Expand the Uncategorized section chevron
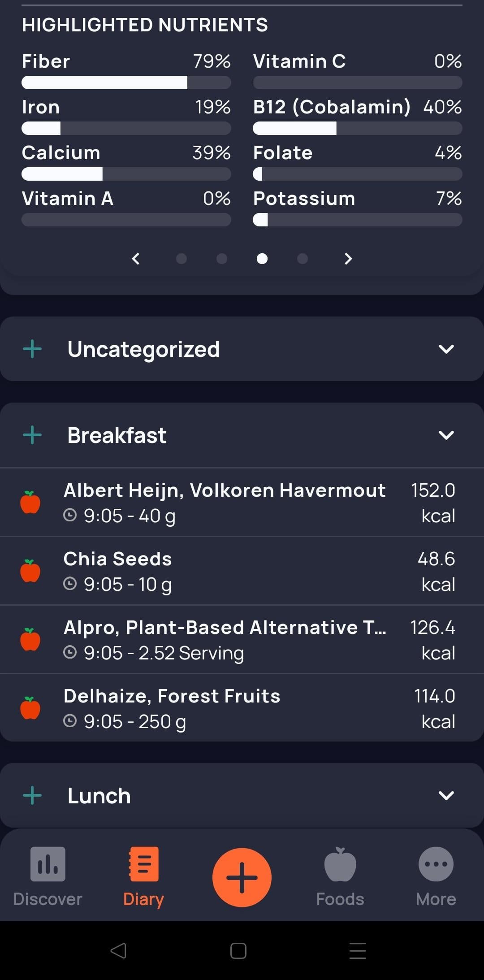Screen dimensions: 484x980 click(x=446, y=349)
